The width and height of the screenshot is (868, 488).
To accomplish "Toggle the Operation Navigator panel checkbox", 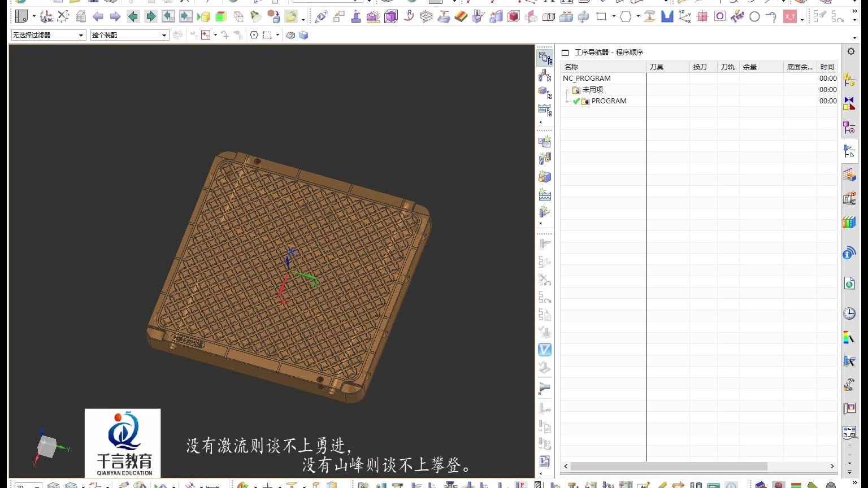I will (565, 53).
